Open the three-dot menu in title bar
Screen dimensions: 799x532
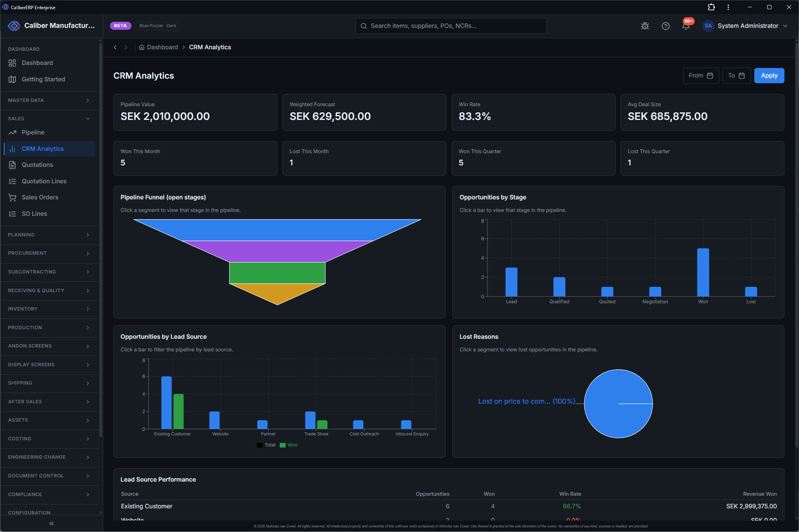[x=728, y=7]
